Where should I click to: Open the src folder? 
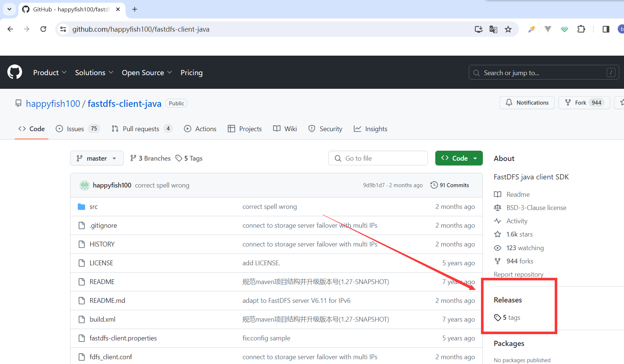[94, 207]
